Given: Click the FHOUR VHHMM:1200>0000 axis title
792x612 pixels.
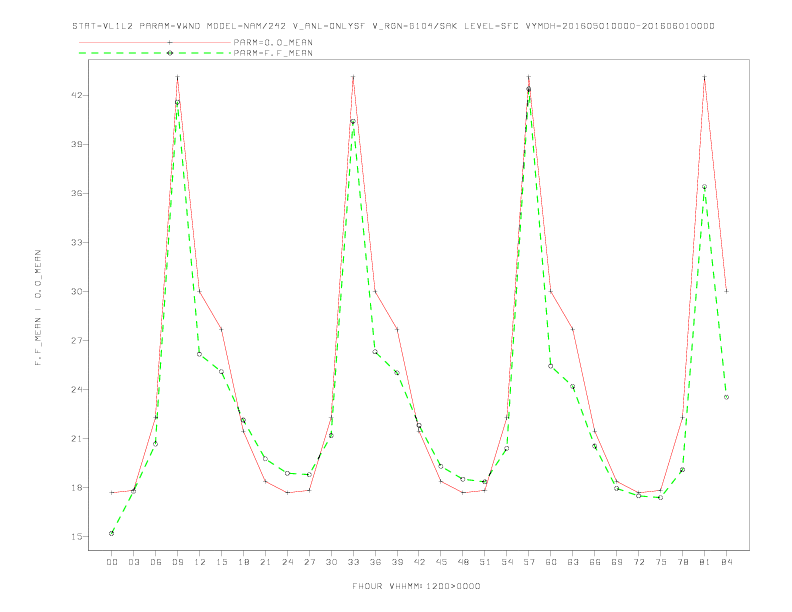Looking at the screenshot, I should coord(416,586).
